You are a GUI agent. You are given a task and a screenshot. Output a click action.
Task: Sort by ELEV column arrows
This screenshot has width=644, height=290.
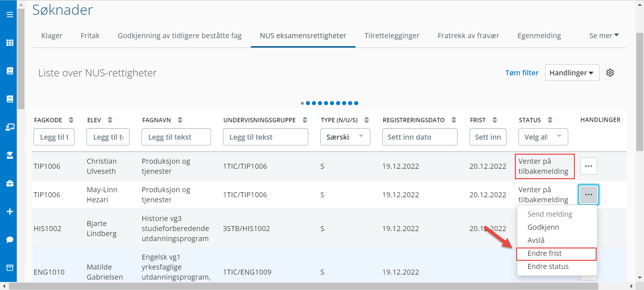[x=110, y=120]
